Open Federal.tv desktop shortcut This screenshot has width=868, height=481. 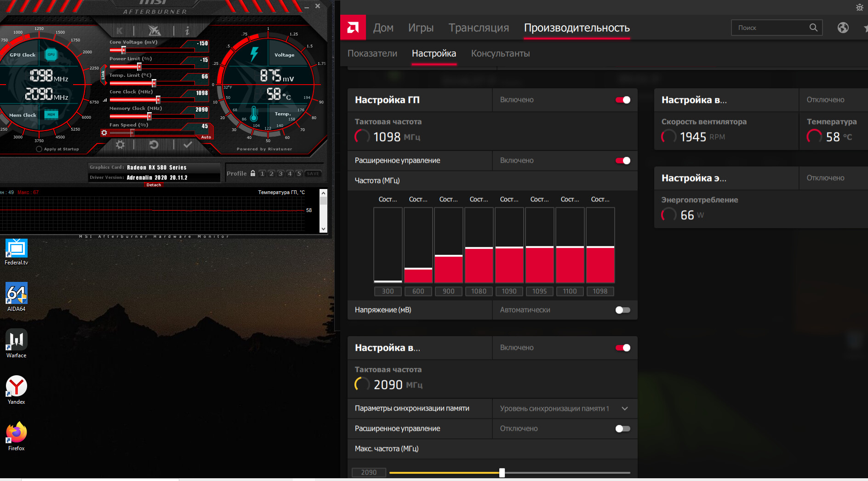click(17, 252)
